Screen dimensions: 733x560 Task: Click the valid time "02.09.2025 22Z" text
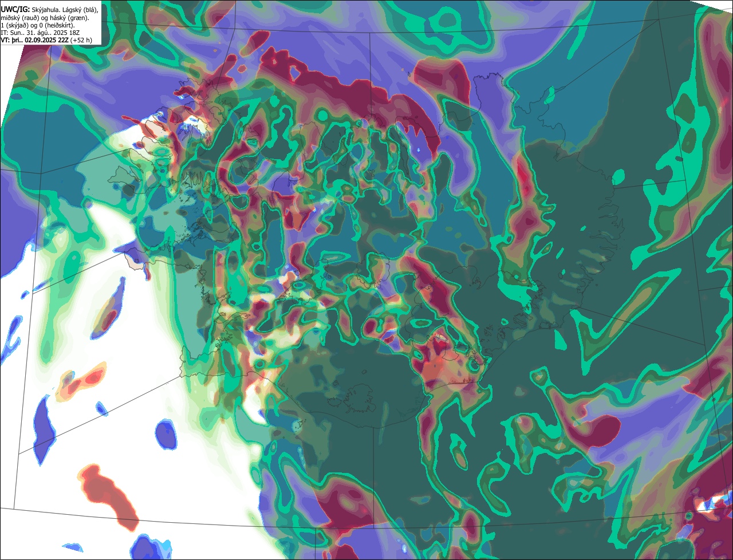[x=46, y=40]
